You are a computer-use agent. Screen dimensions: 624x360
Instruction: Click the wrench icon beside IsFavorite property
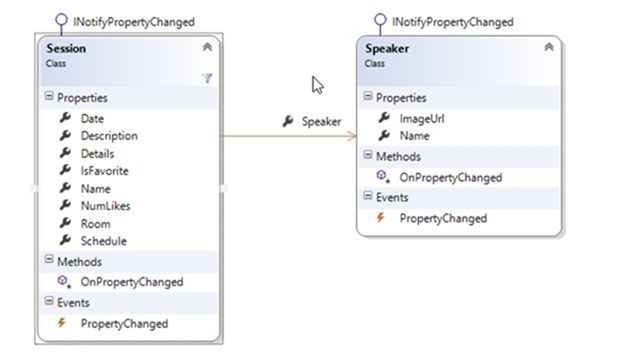(x=65, y=170)
